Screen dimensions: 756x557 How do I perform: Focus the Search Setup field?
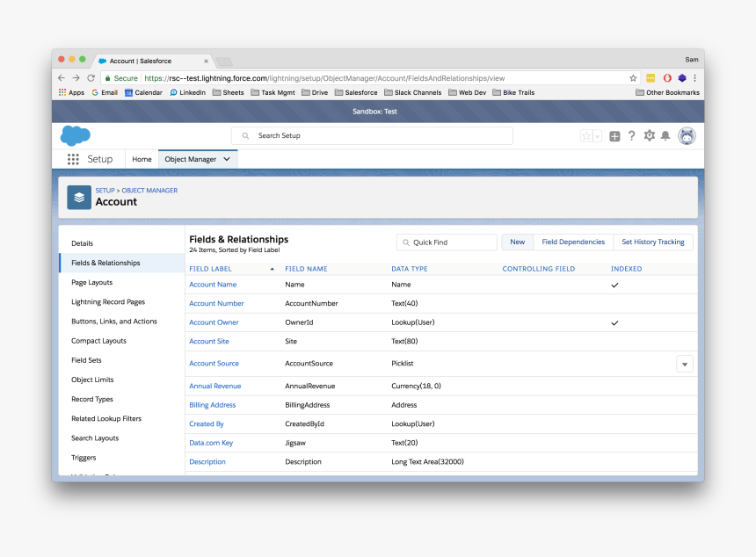(372, 136)
